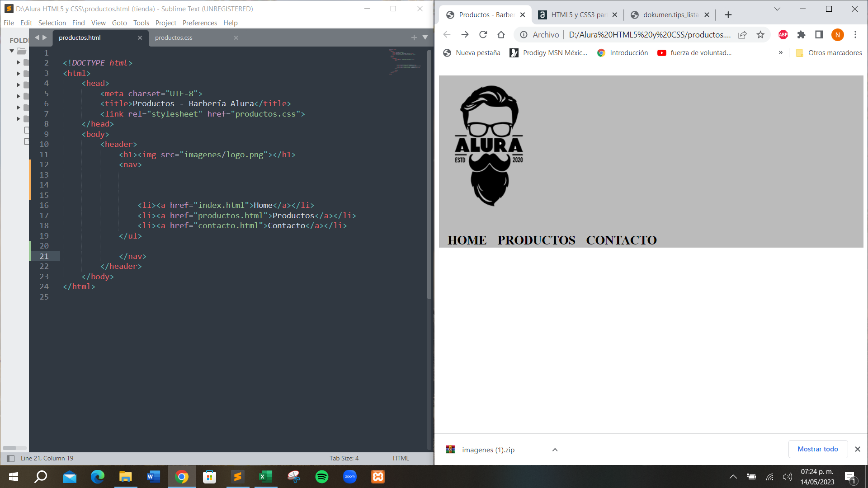Go to next tab with right arrow
The height and width of the screenshot is (488, 868).
point(44,38)
